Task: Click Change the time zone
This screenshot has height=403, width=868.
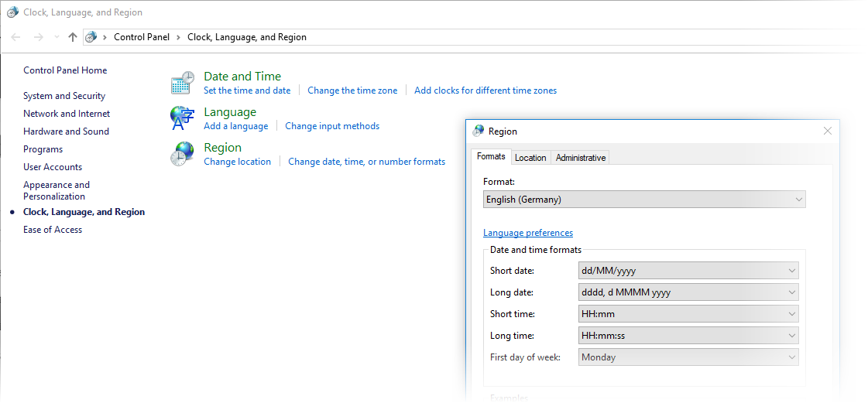Action: point(352,90)
